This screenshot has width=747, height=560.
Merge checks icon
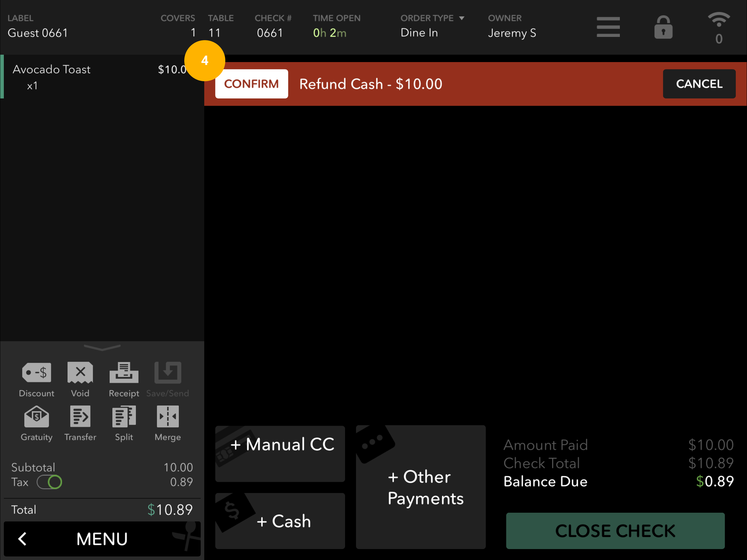click(168, 416)
